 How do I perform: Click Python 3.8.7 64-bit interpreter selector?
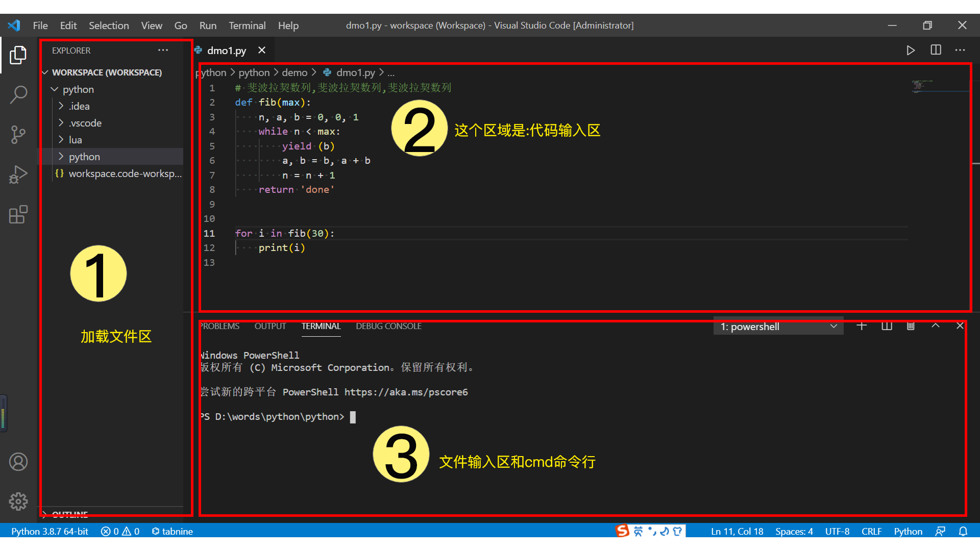point(49,531)
